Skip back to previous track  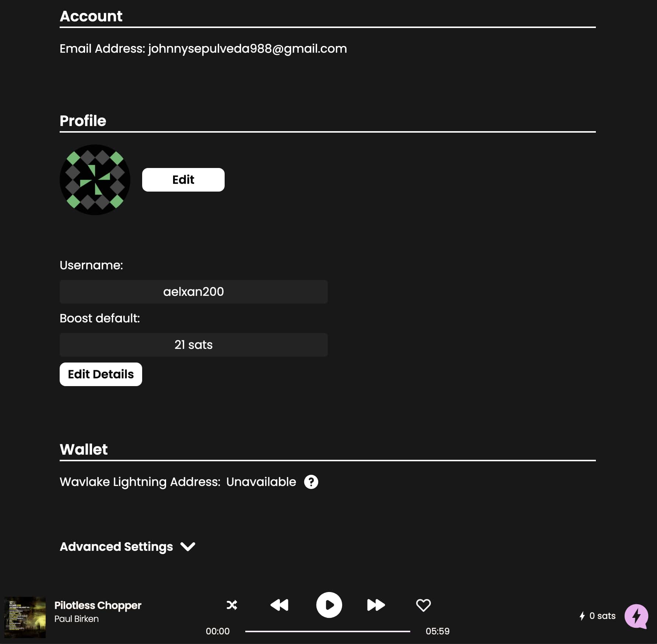(x=280, y=605)
